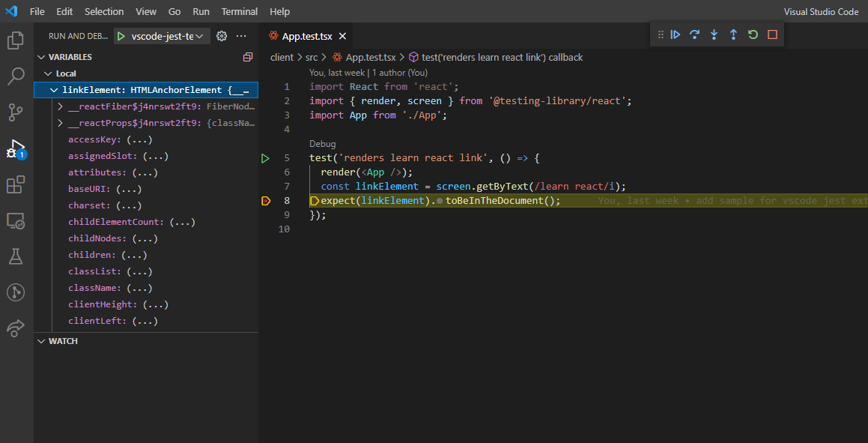Open the Terminal menu

click(x=240, y=12)
